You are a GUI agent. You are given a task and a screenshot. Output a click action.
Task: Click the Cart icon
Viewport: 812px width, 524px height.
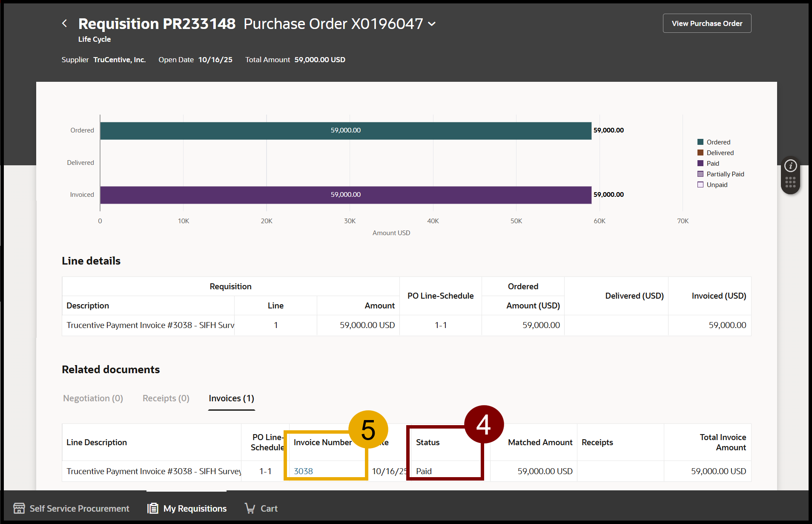[x=250, y=508]
